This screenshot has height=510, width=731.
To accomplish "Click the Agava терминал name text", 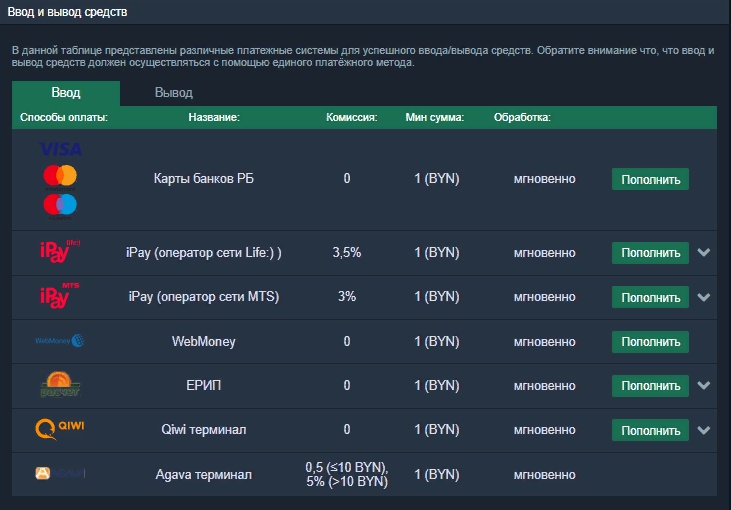I will [x=204, y=475].
